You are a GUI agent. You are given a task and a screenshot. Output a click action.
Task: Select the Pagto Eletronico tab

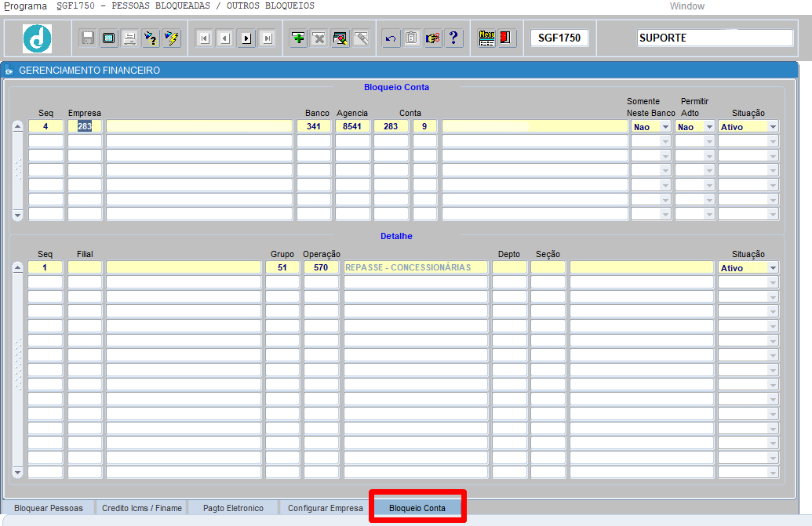tap(233, 508)
